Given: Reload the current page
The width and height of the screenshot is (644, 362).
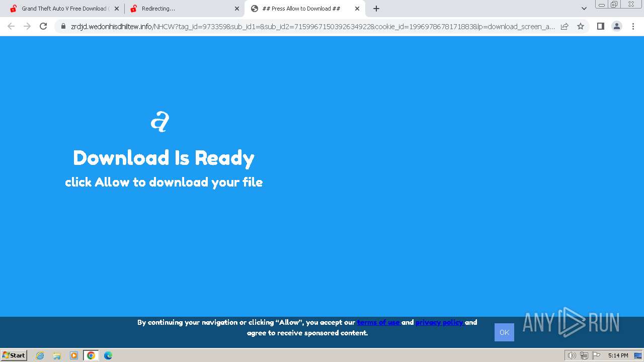Looking at the screenshot, I should (43, 26).
